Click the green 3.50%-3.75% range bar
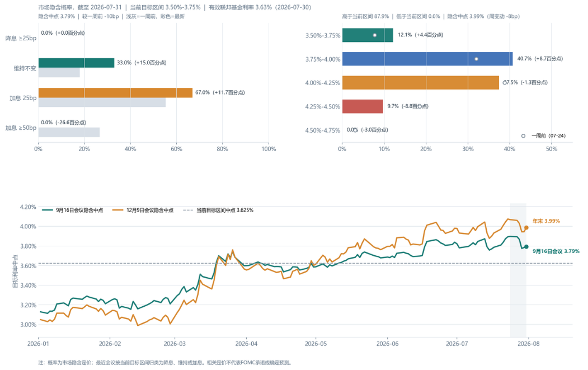The image size is (588, 370). tap(368, 35)
